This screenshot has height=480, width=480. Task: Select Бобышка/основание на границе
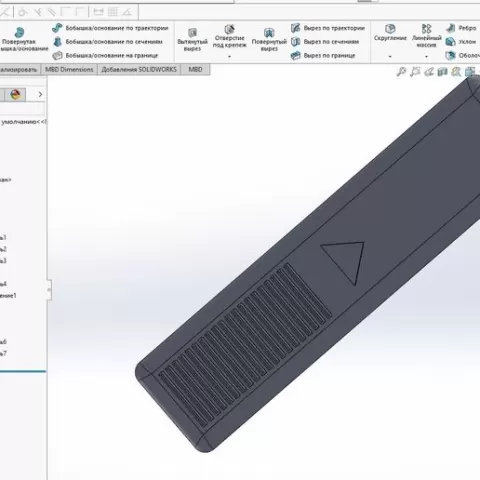pyautogui.click(x=105, y=55)
